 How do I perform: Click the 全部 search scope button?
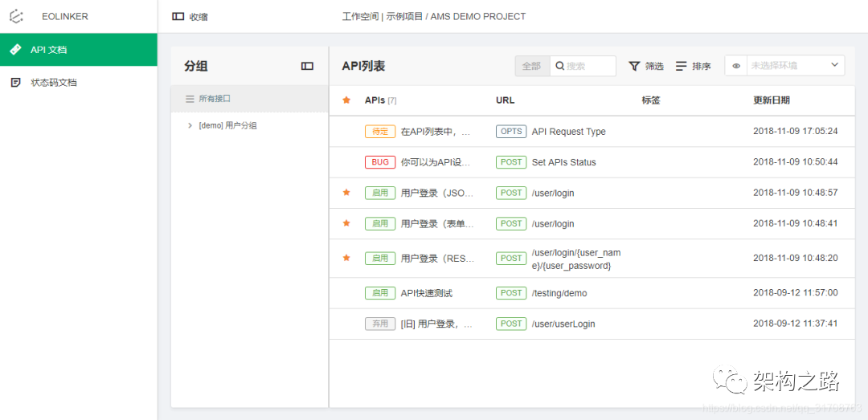532,66
